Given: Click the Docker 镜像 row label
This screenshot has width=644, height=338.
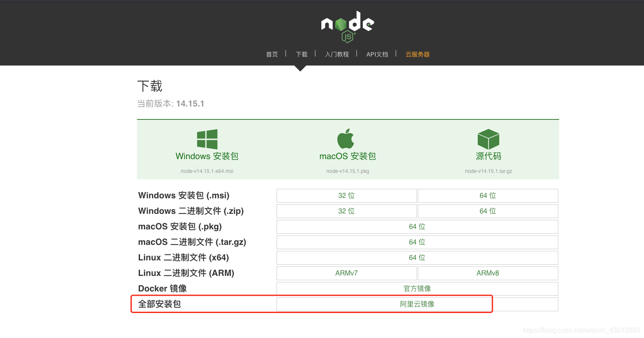Looking at the screenshot, I should [162, 289].
